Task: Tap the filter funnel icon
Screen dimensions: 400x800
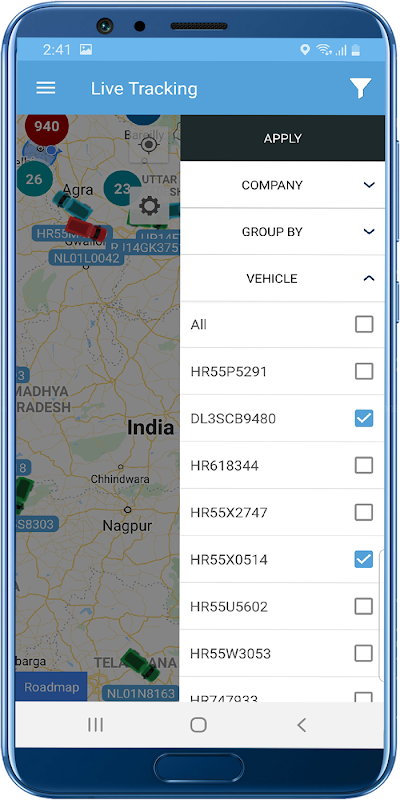Action: point(360,88)
